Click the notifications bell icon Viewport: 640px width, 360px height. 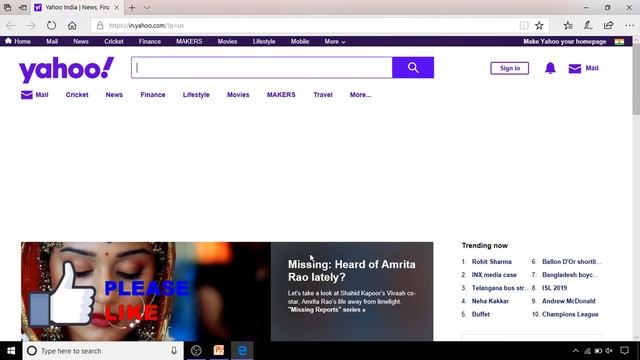pyautogui.click(x=550, y=68)
